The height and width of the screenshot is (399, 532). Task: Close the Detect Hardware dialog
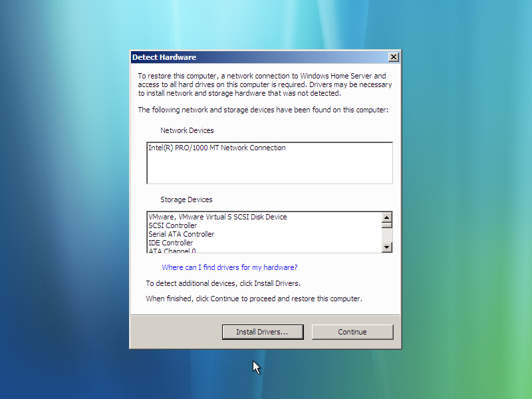(393, 57)
